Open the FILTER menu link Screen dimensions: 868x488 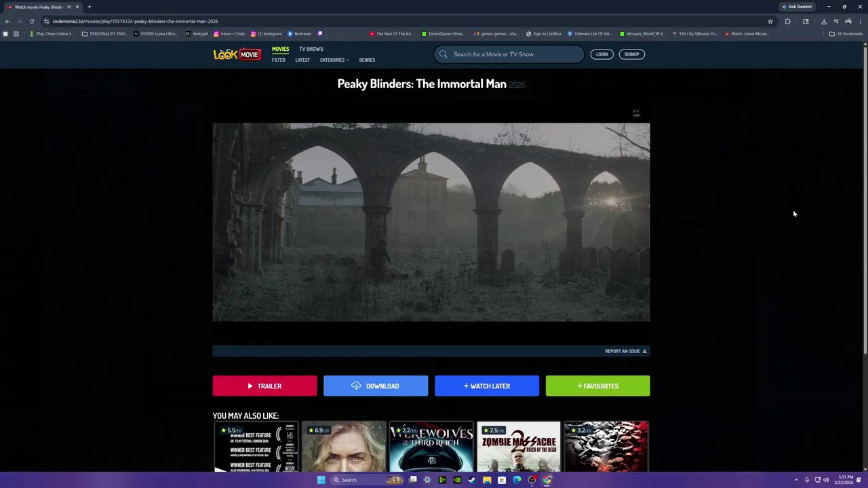[x=279, y=60]
